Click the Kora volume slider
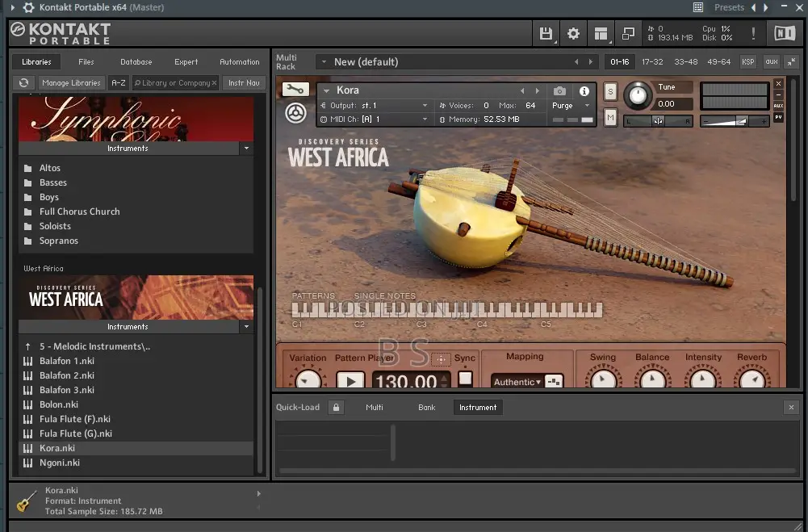 [735, 121]
